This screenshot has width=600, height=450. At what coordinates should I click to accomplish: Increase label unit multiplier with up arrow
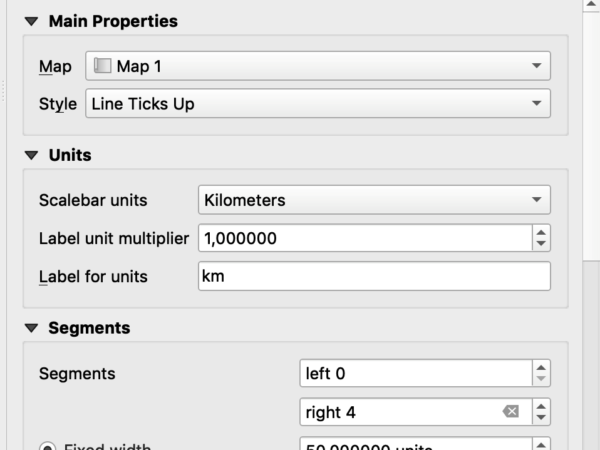[541, 233]
